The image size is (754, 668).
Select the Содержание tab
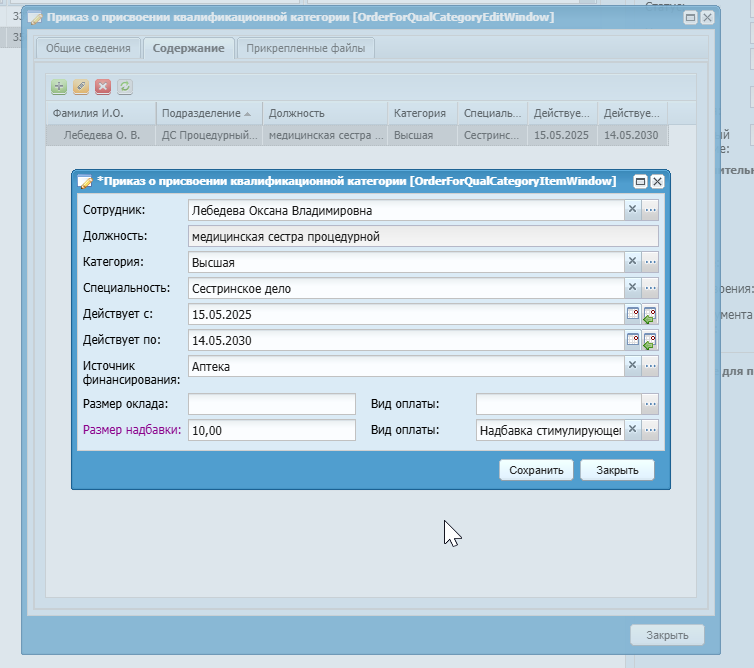188,48
